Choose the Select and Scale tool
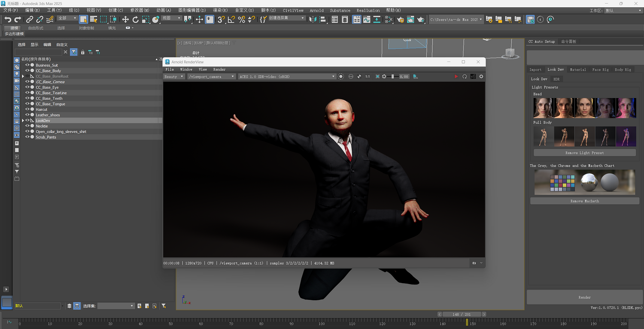This screenshot has height=329, width=644. click(146, 19)
